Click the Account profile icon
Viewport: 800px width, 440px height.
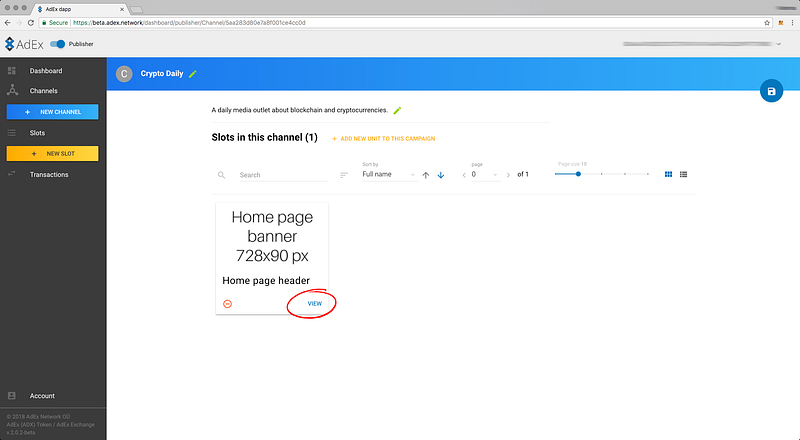click(x=12, y=396)
